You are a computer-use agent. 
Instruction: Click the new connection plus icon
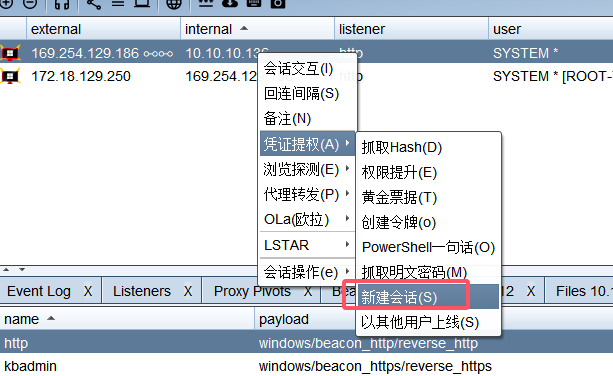click(6, 4)
